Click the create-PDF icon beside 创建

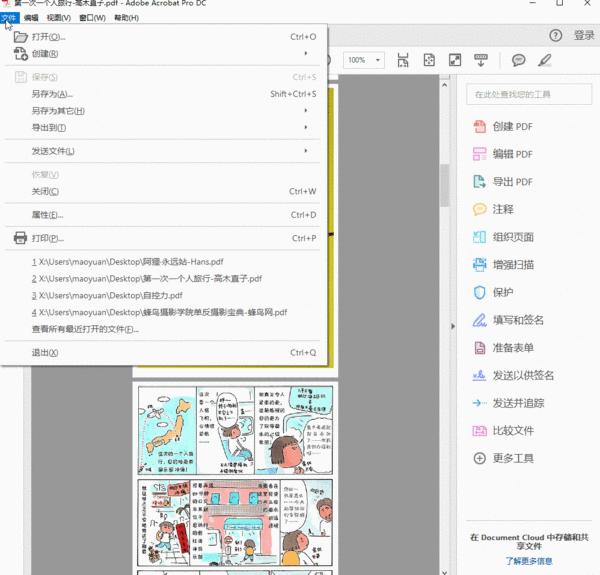coord(21,54)
